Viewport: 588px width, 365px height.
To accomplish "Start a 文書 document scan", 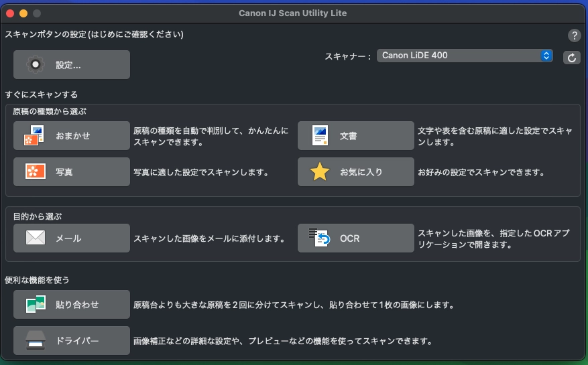I will click(356, 136).
